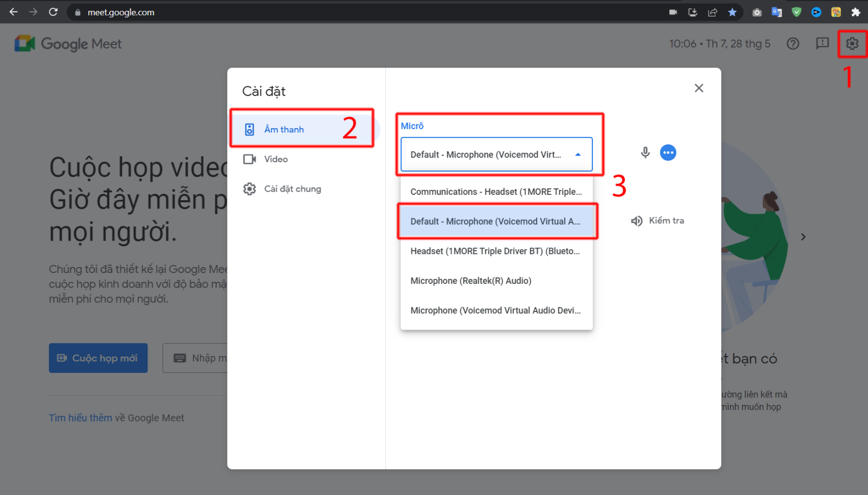Click the Help question mark icon
868x495 pixels.
click(x=793, y=44)
